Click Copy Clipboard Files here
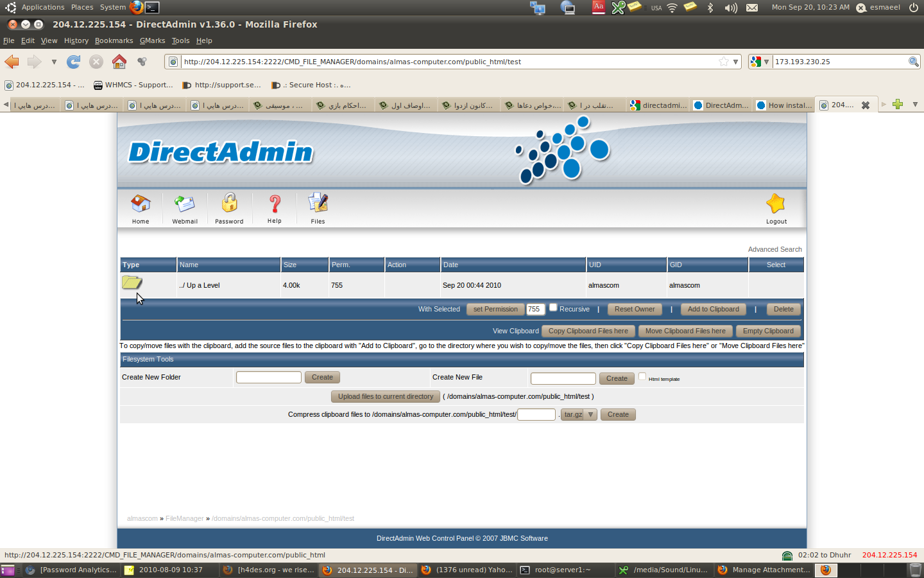Viewport: 924px width, 578px height. tap(588, 331)
